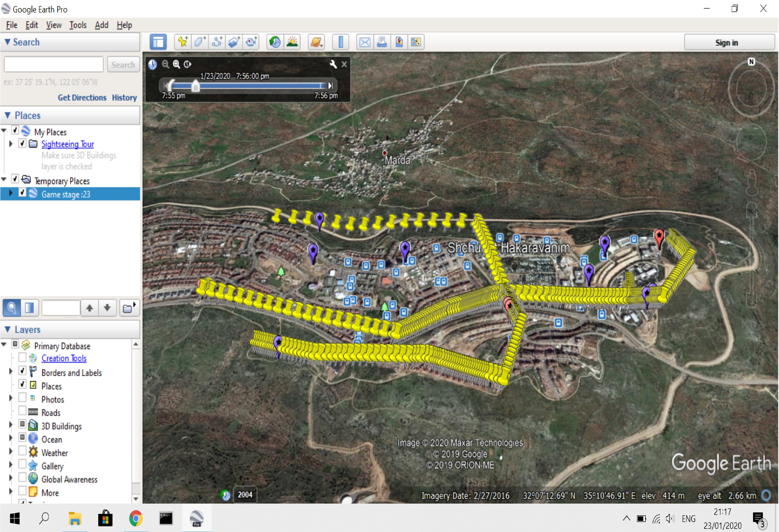779x532 pixels.
Task: Open the View menu
Action: click(54, 25)
